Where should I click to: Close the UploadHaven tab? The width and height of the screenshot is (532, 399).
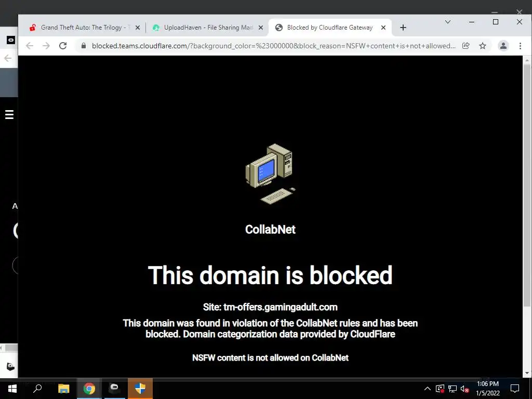(261, 28)
